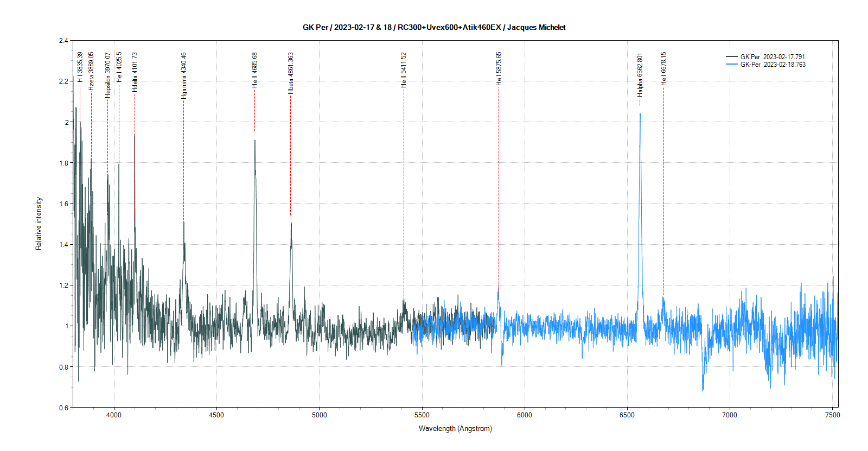Viewport: 868px width, 451px height.
Task: Select the Hgamma 4340.46 line label
Action: [184, 75]
